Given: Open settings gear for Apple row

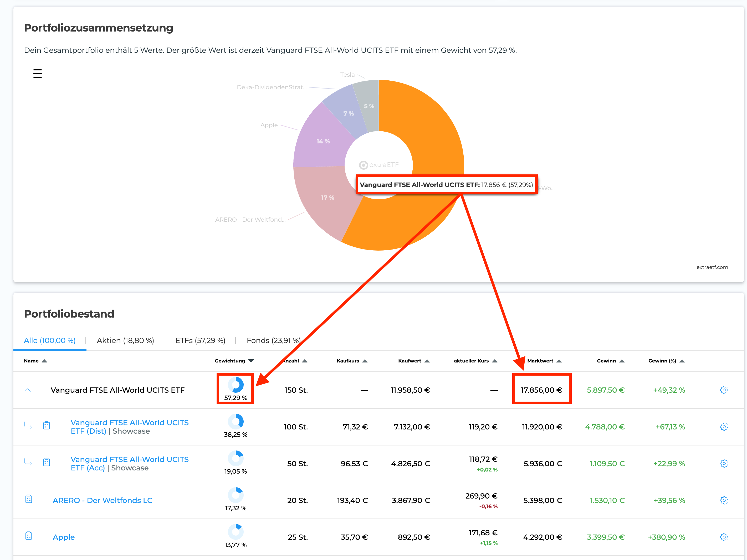Looking at the screenshot, I should [724, 537].
